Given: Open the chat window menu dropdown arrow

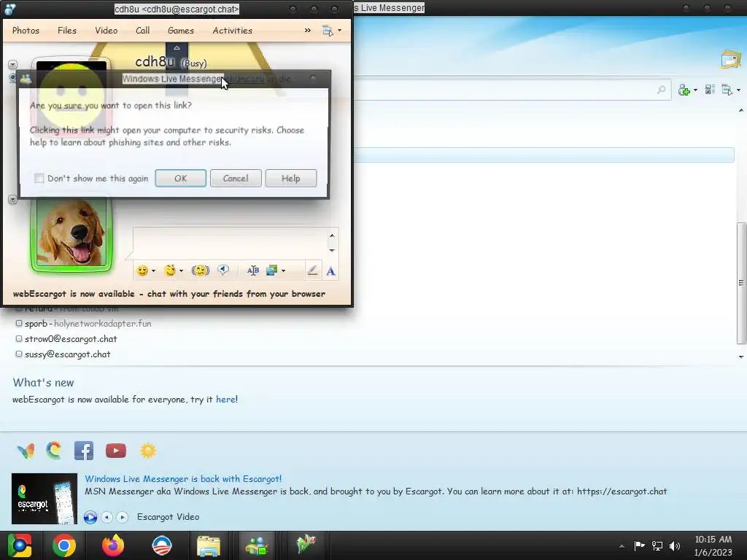Looking at the screenshot, I should pos(339,31).
